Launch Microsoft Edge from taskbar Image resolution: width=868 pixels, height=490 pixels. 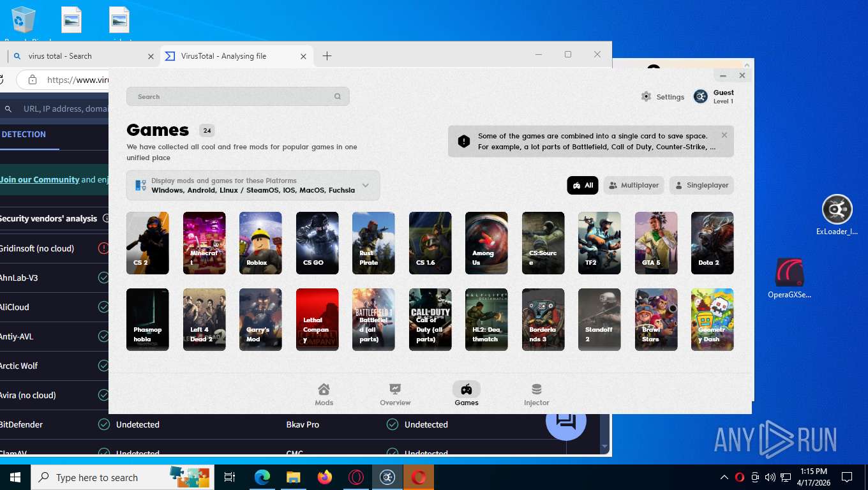[x=262, y=477]
